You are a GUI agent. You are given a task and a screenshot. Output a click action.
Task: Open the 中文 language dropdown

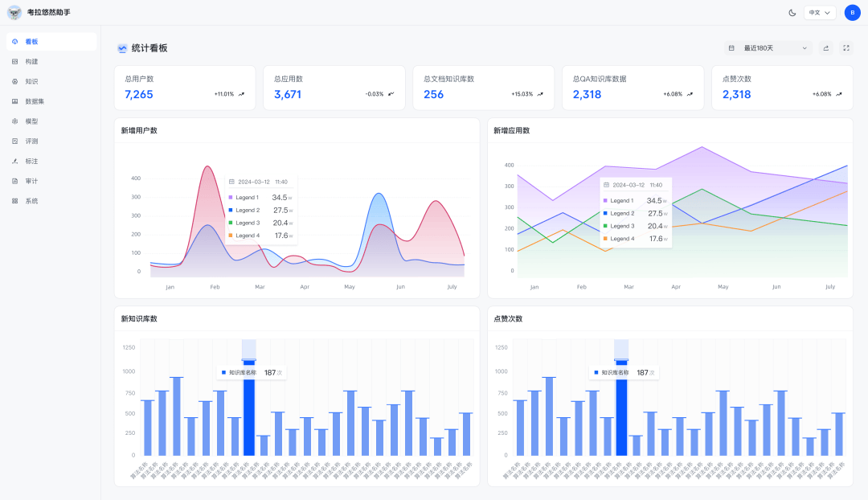pyautogui.click(x=820, y=13)
